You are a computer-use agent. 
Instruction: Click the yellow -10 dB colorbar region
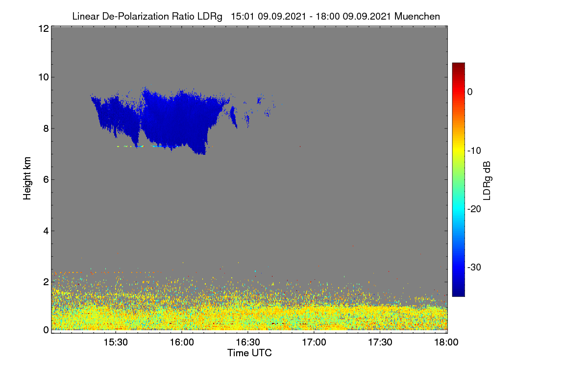point(458,150)
